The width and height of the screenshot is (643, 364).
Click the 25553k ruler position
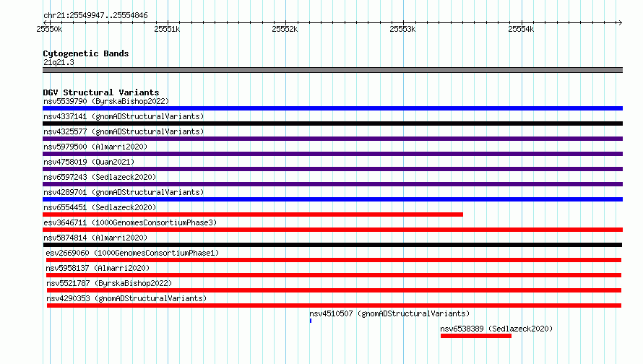click(402, 29)
